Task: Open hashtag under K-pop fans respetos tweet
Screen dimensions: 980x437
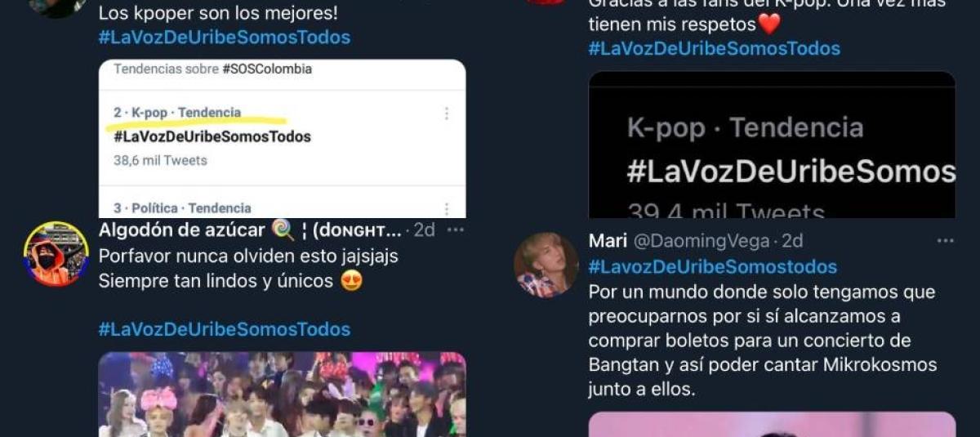Action: [714, 48]
